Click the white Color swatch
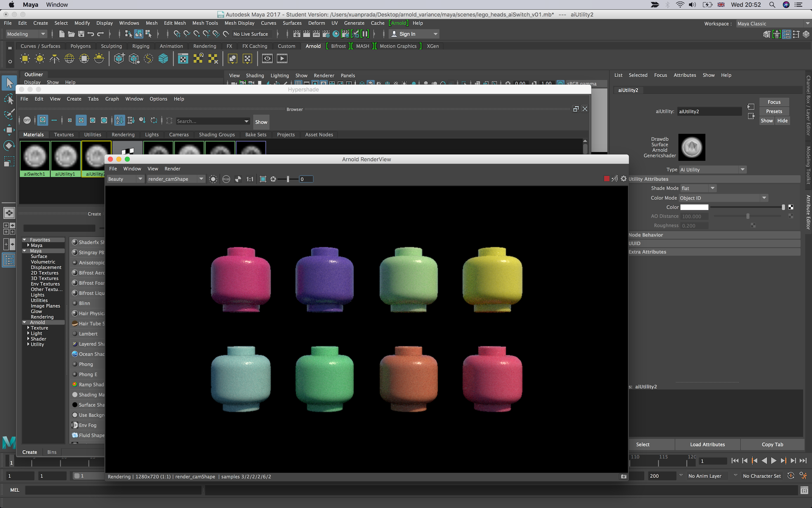This screenshot has height=508, width=812. pos(694,207)
